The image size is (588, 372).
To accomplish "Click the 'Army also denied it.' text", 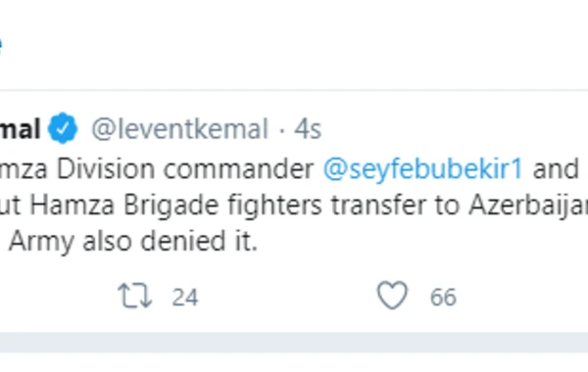I will pos(133,241).
